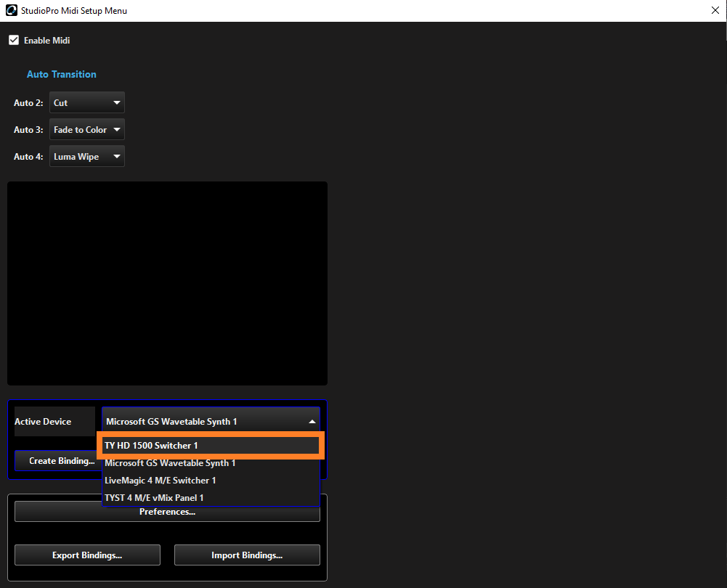Click Import Bindings button

pos(247,555)
